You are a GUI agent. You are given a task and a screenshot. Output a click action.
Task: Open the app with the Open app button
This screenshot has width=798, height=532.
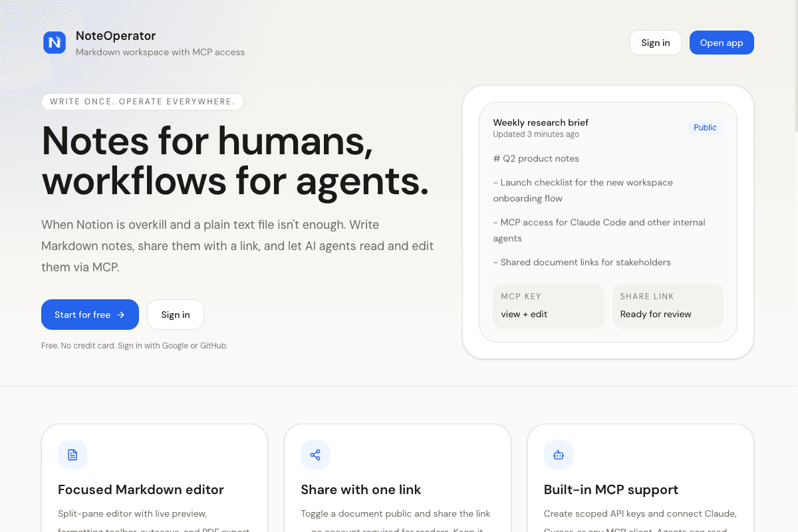click(722, 43)
